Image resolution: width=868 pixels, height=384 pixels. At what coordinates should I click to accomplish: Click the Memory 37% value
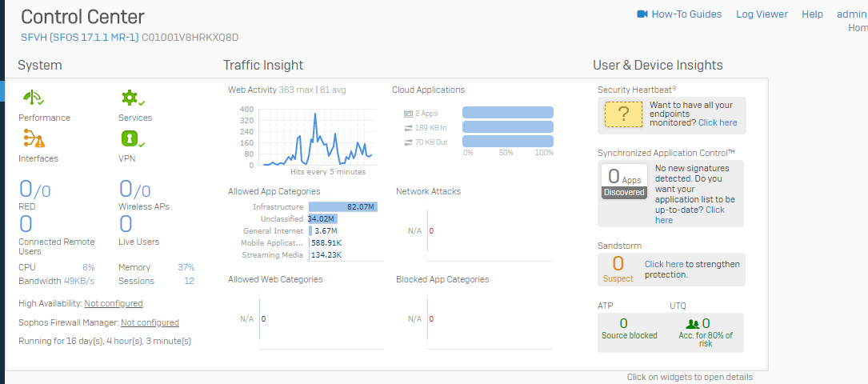186,267
